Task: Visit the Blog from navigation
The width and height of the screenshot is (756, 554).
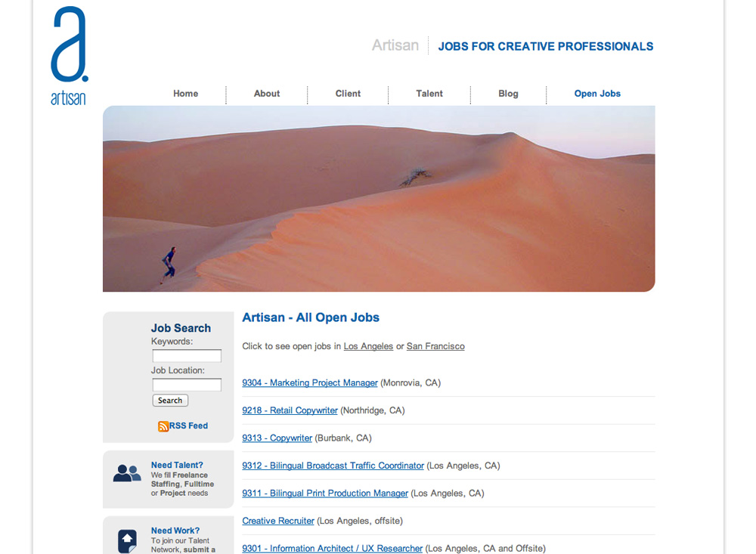Action: pyautogui.click(x=508, y=94)
